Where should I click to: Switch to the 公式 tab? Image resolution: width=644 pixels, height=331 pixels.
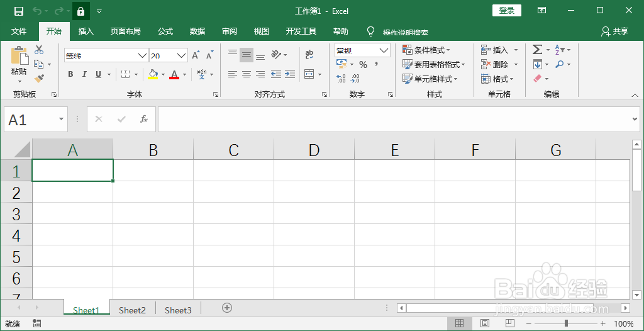click(x=165, y=31)
